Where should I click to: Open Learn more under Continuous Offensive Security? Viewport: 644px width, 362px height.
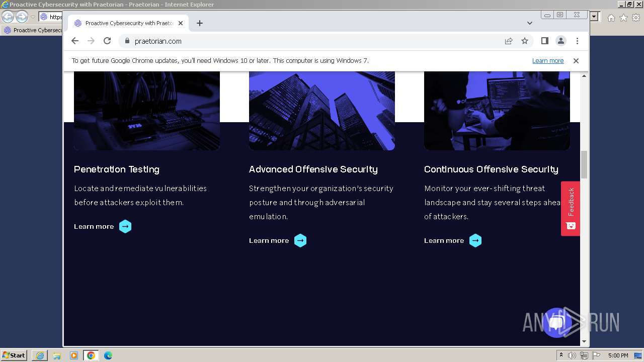(x=444, y=241)
